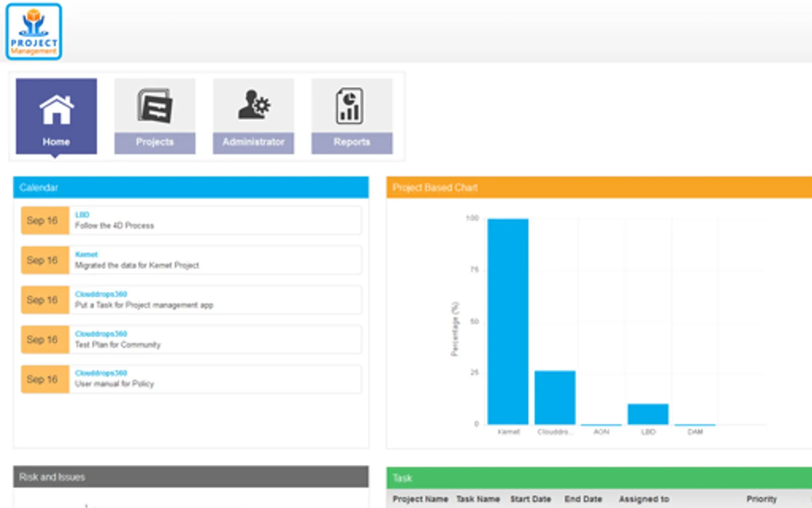The width and height of the screenshot is (812, 508).
Task: Open the Kemet project link in calendar
Action: pyautogui.click(x=86, y=255)
